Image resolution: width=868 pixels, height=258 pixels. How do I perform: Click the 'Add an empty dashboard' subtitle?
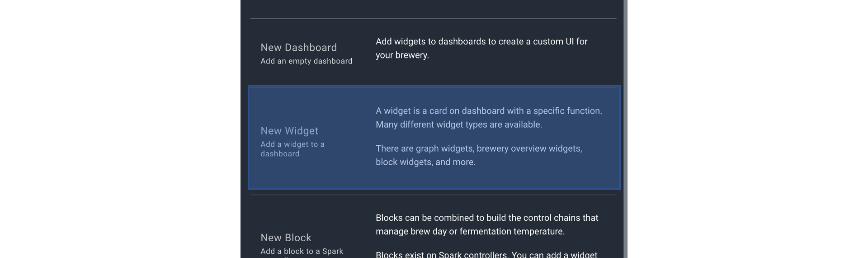(306, 61)
